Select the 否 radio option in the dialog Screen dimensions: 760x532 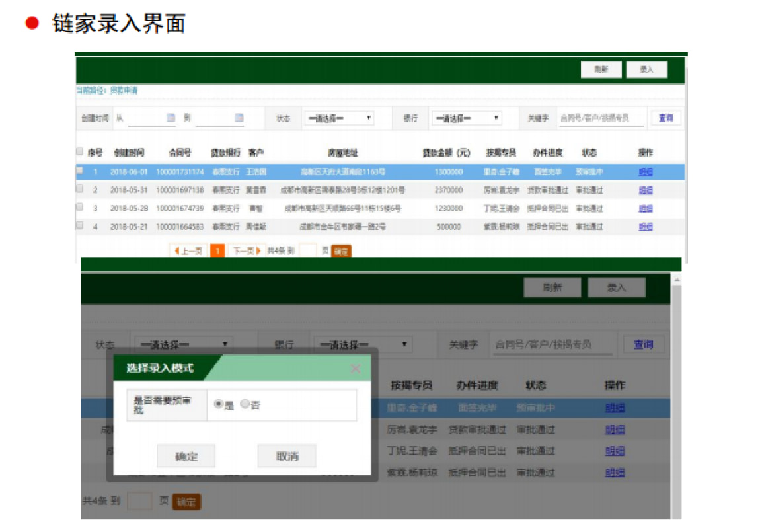click(245, 404)
